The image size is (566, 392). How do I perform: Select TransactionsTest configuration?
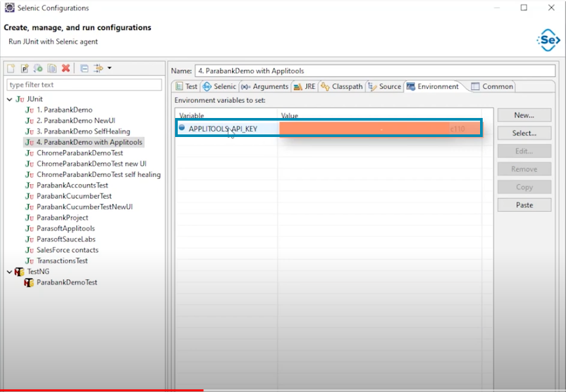pyautogui.click(x=56, y=261)
